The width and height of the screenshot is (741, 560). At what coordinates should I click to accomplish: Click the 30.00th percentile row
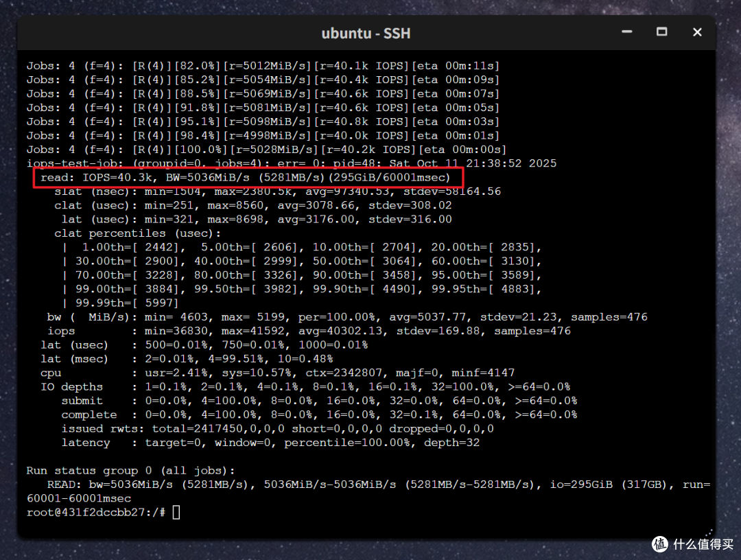pos(301,261)
